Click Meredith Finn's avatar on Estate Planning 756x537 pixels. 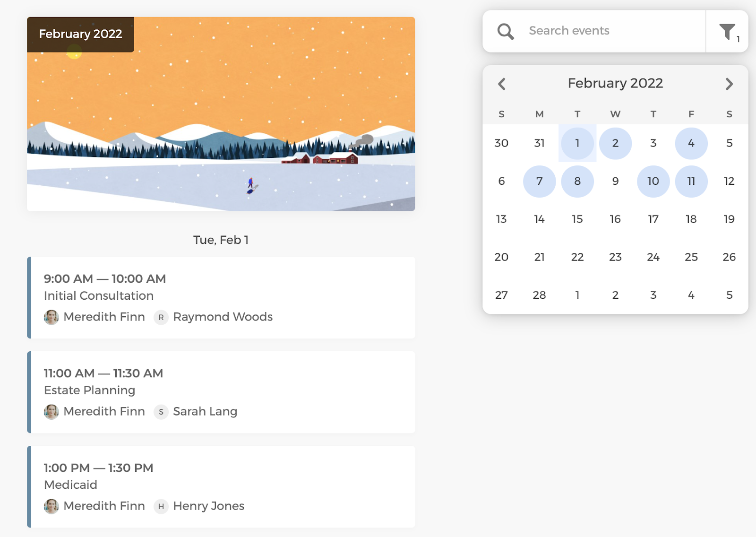tap(51, 411)
